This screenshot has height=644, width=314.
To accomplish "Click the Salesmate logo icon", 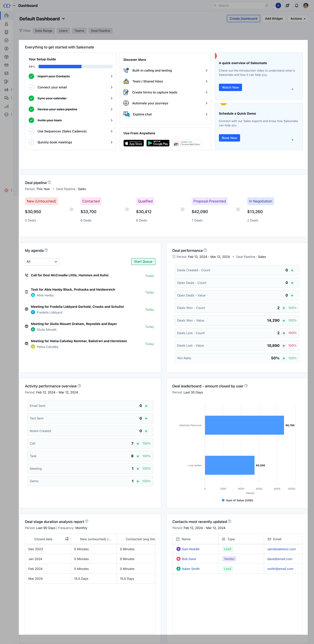I will (x=7, y=5).
